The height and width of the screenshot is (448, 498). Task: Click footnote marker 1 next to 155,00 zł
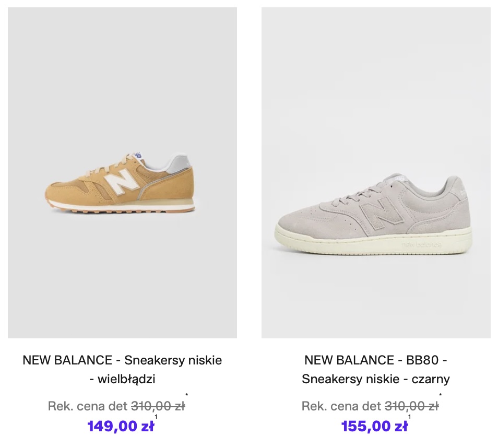tap(410, 417)
